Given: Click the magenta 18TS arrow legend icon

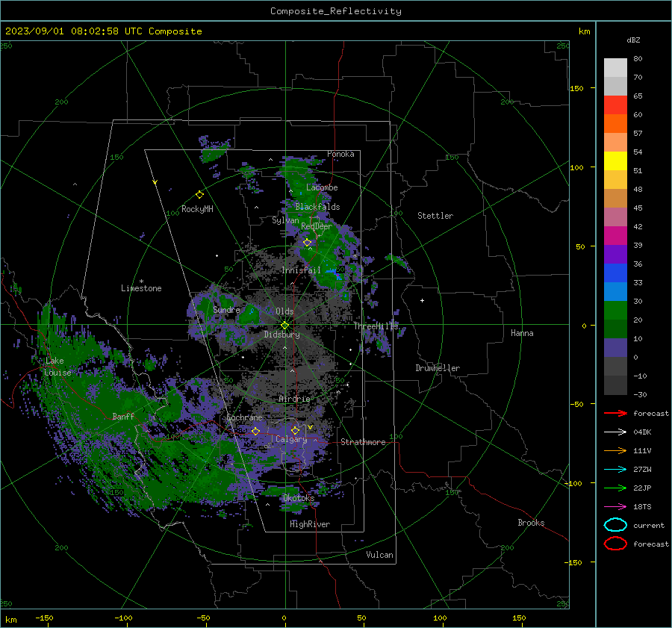Looking at the screenshot, I should pyautogui.click(x=615, y=507).
